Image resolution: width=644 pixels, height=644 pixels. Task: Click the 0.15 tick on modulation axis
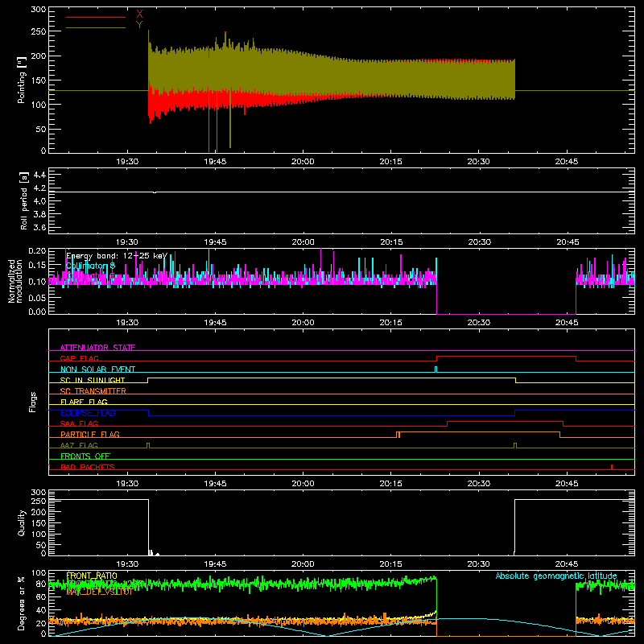coord(37,266)
